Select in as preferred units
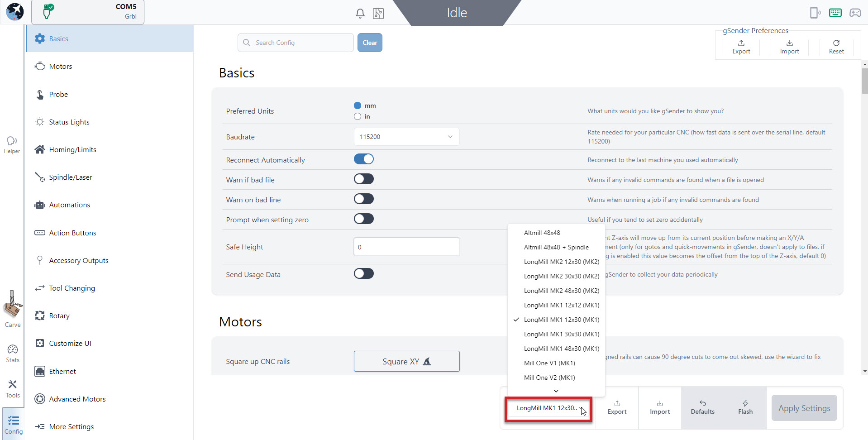Screen dimensions: 868x440 click(x=358, y=116)
